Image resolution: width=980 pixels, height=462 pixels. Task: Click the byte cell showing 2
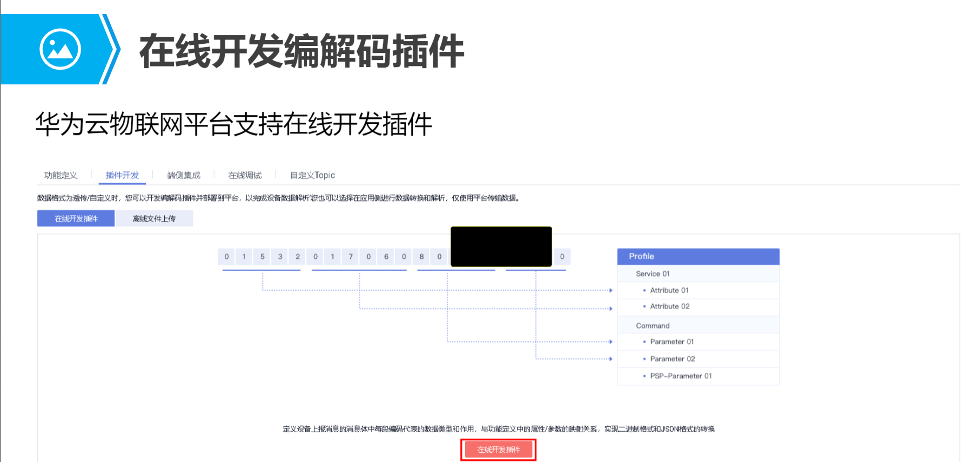pos(298,257)
